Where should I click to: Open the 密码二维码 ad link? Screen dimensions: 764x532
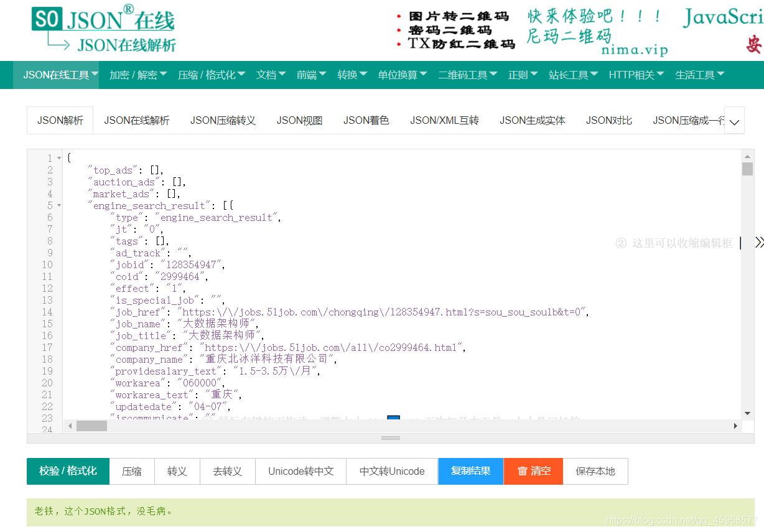click(450, 30)
